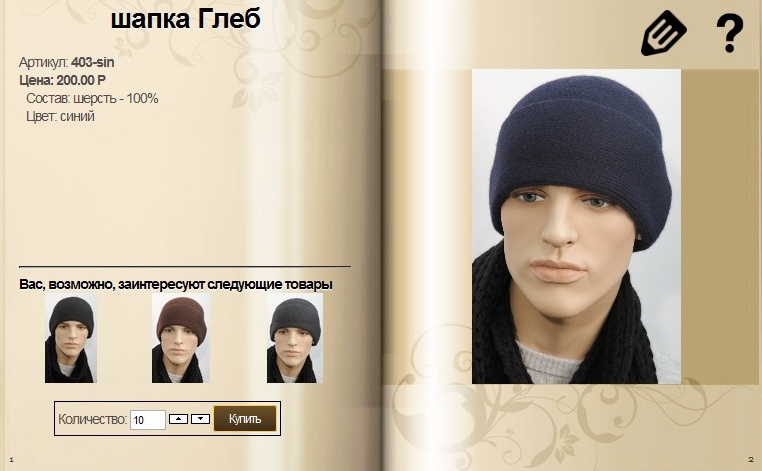Viewport: 762px width, 471px height.
Task: Click page number 2 in right corner
Action: click(751, 459)
